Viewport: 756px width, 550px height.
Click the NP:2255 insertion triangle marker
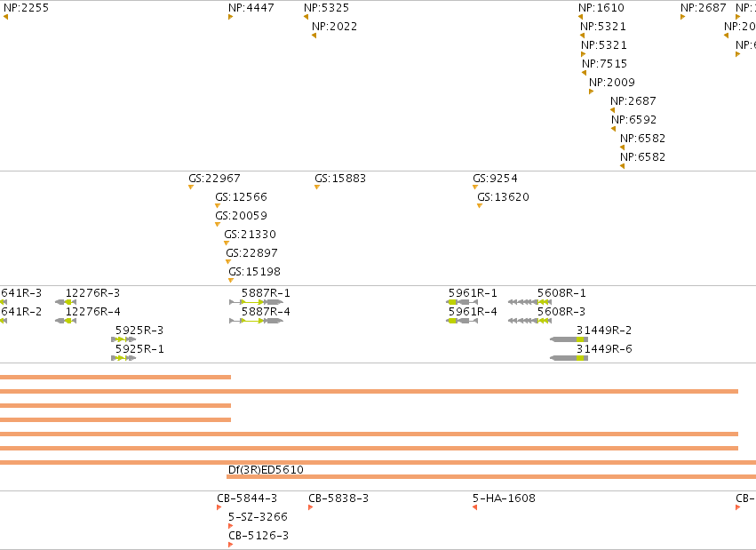click(x=6, y=17)
